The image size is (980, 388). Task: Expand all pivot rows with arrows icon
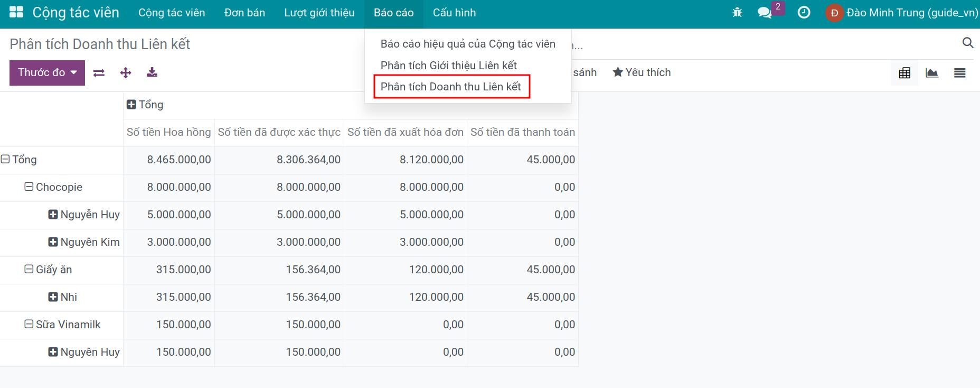[126, 73]
